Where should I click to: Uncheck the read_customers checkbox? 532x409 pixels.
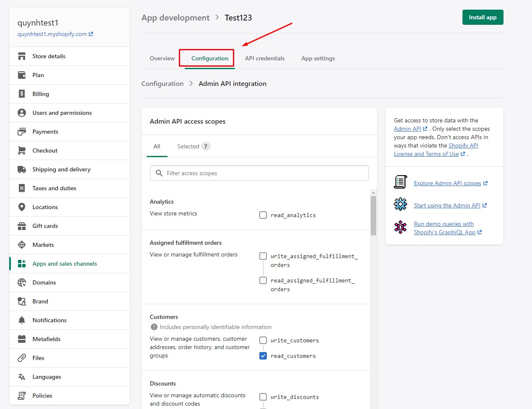coord(263,356)
